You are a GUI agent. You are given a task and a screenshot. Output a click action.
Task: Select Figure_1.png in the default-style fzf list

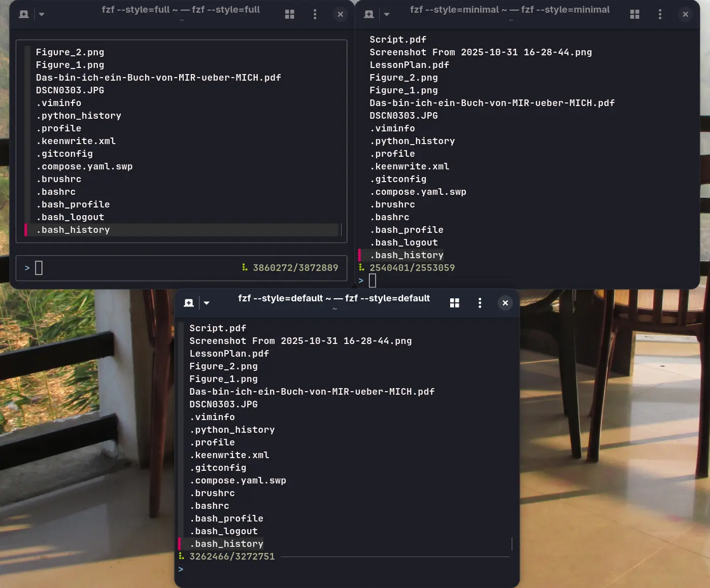(x=223, y=378)
